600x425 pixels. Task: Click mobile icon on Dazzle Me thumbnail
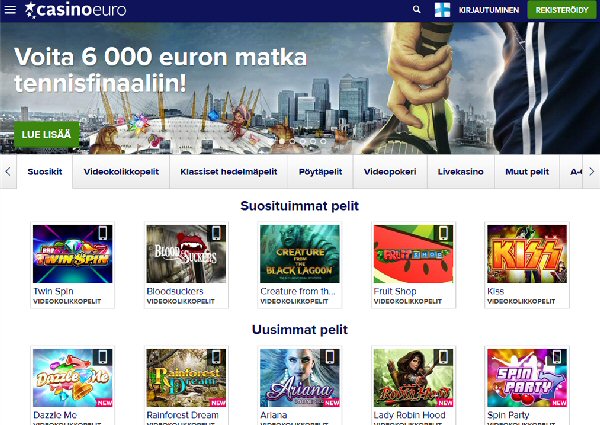(103, 357)
